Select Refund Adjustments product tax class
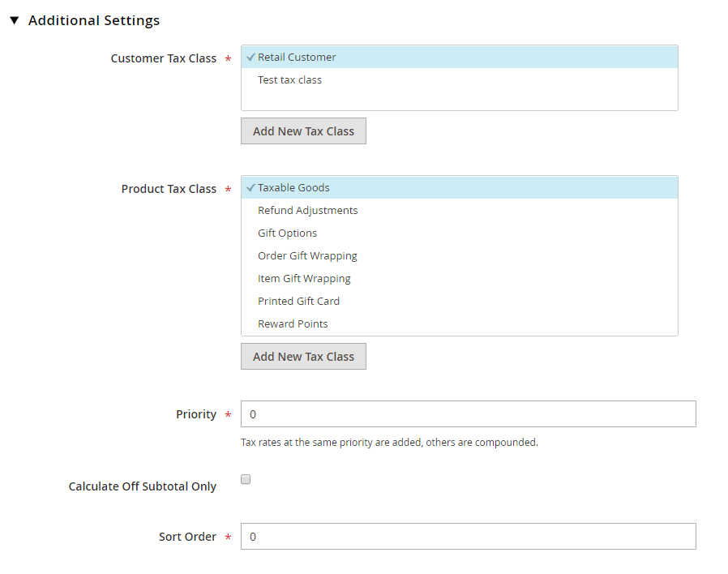This screenshot has height=574, width=728. pyautogui.click(x=459, y=210)
